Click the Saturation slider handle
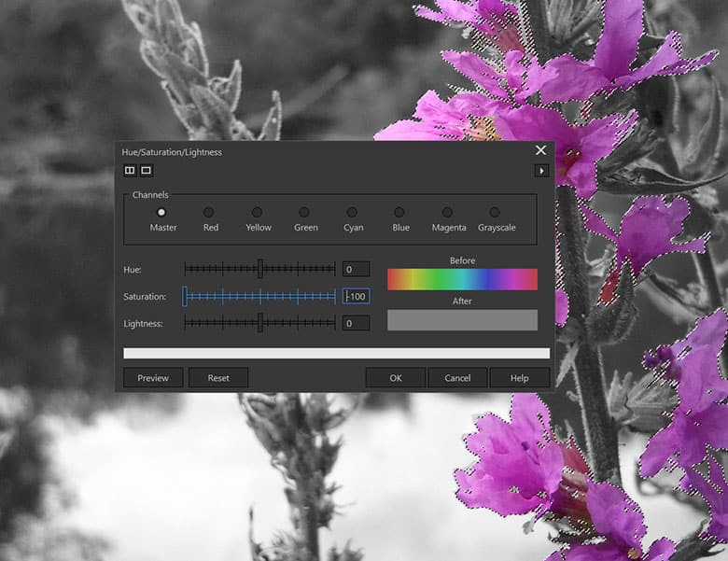Image resolution: width=728 pixels, height=561 pixels. [x=185, y=296]
